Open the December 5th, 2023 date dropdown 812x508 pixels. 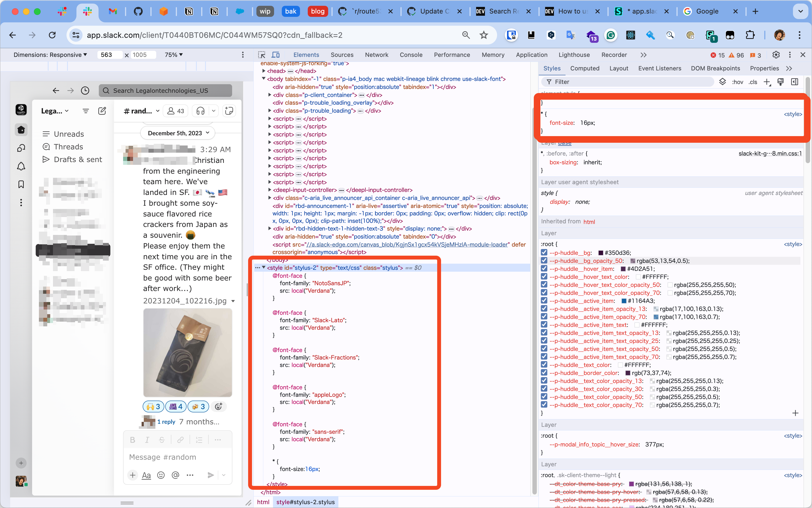point(177,133)
